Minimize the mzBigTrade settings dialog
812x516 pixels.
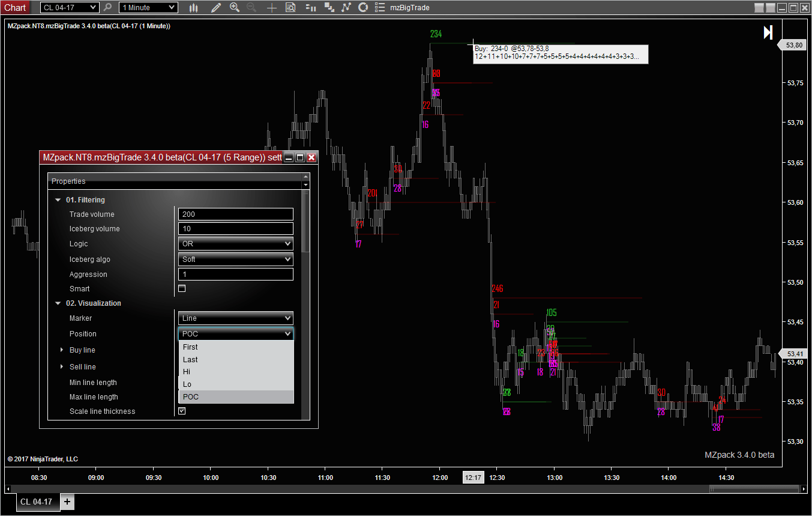point(289,157)
